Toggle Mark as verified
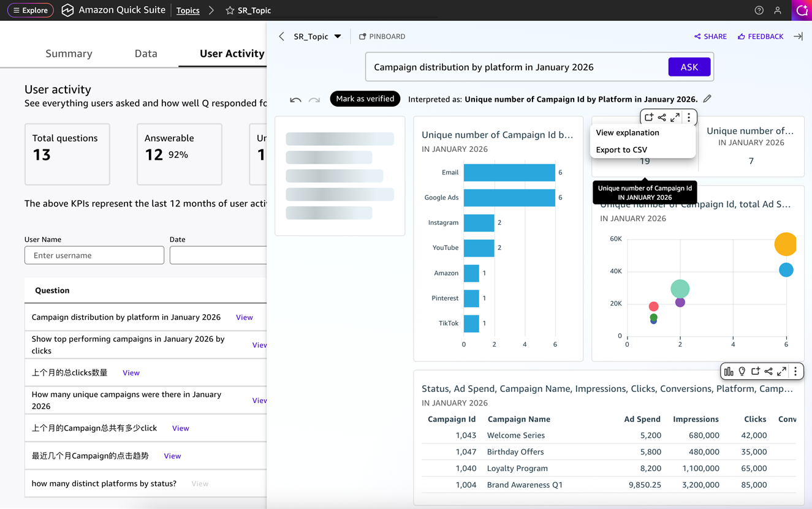This screenshot has width=812, height=509. (x=365, y=99)
